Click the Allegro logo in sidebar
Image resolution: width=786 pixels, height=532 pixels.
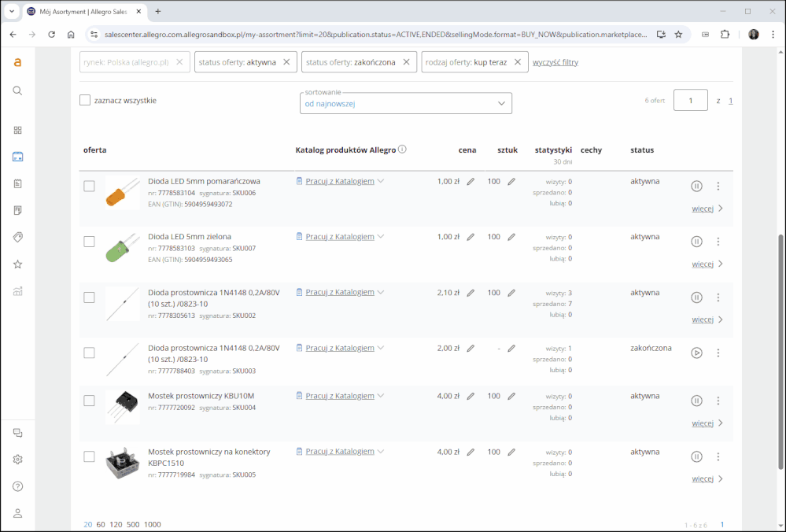pyautogui.click(x=17, y=62)
